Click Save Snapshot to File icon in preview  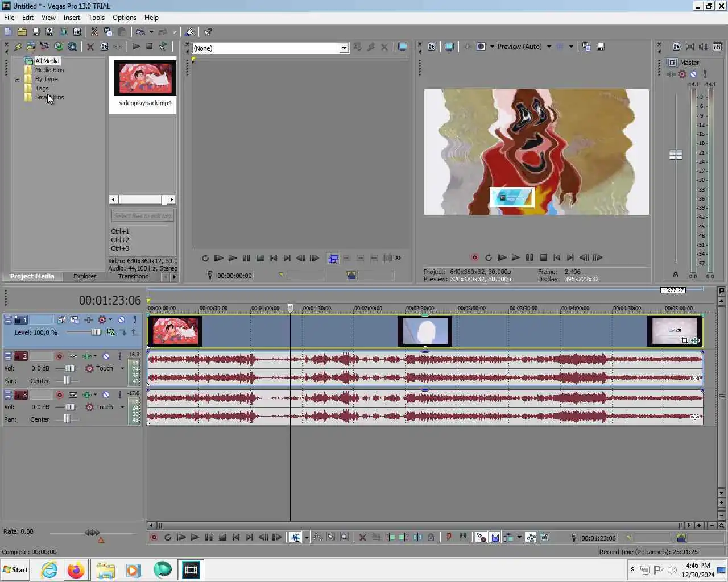[601, 47]
